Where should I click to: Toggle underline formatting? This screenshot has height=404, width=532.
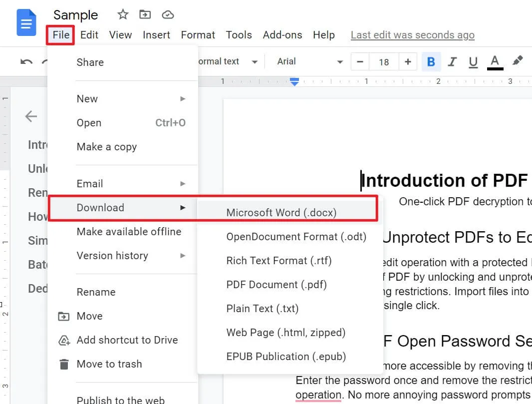coord(473,61)
